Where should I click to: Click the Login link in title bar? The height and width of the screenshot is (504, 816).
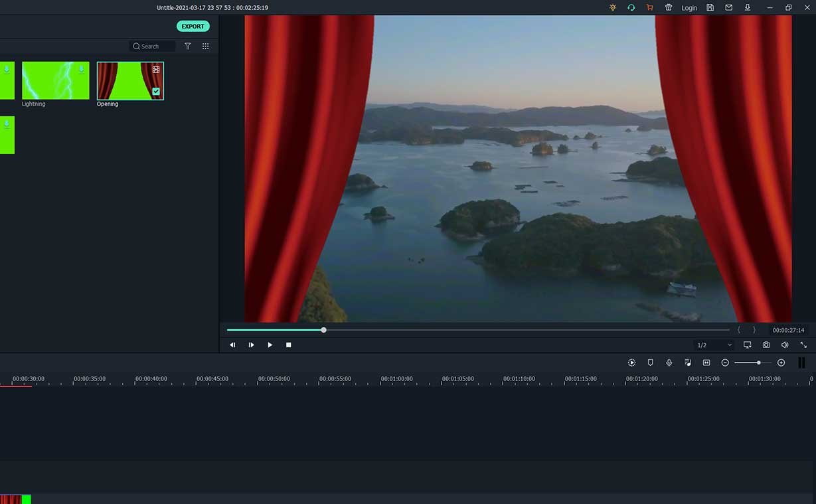pos(689,8)
